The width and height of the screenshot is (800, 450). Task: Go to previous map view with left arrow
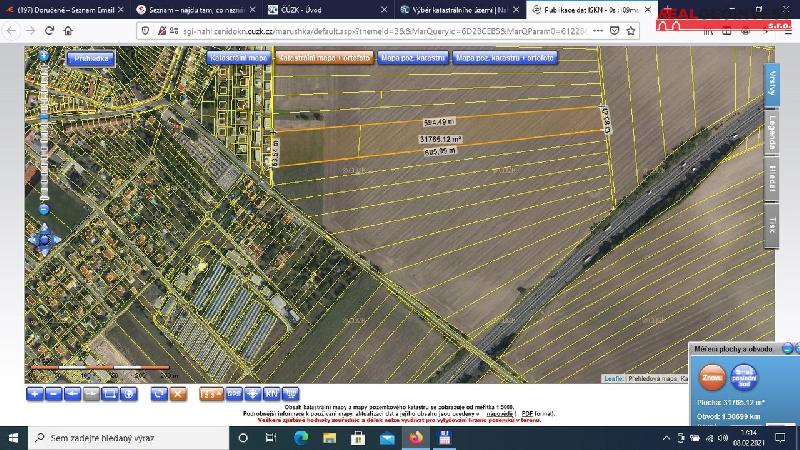[x=72, y=394]
